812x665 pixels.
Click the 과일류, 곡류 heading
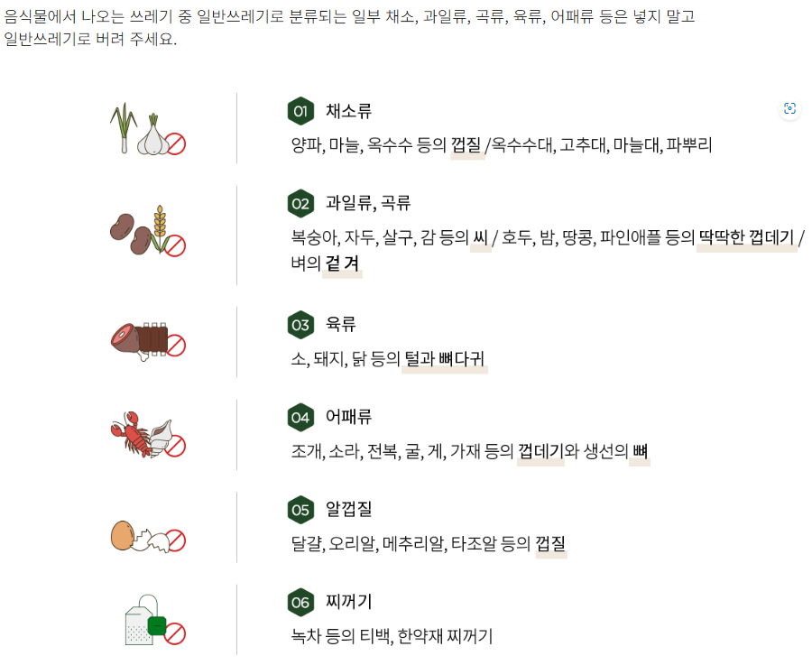pyautogui.click(x=368, y=203)
